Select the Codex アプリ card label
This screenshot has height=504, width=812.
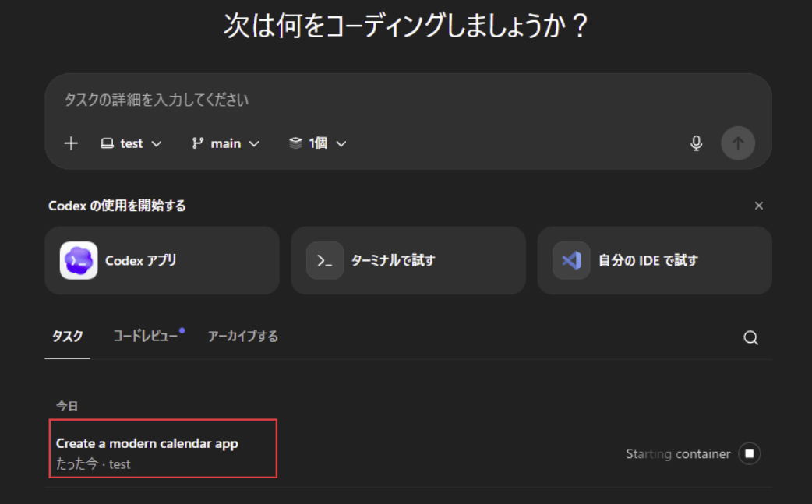[141, 260]
